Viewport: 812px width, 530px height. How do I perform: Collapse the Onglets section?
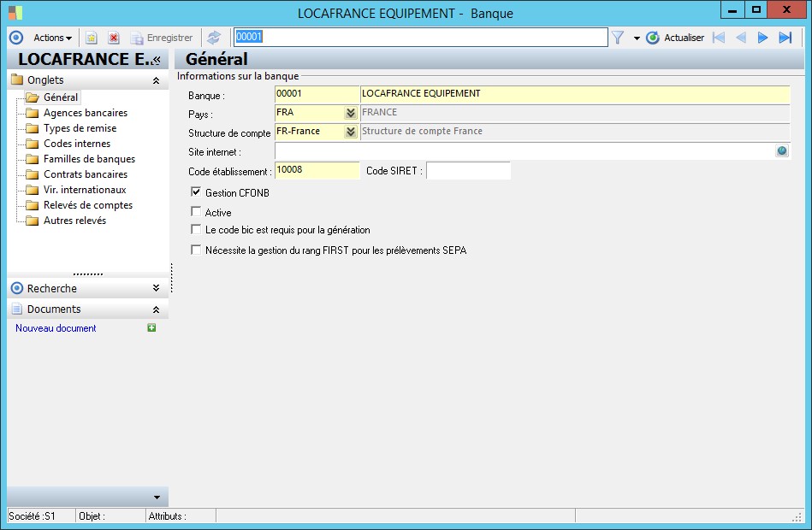click(x=156, y=80)
